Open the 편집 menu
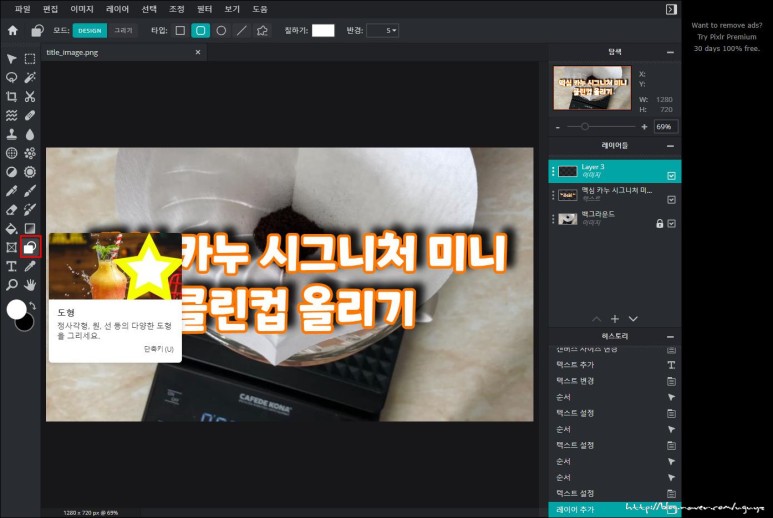The width and height of the screenshot is (773, 518). point(50,9)
